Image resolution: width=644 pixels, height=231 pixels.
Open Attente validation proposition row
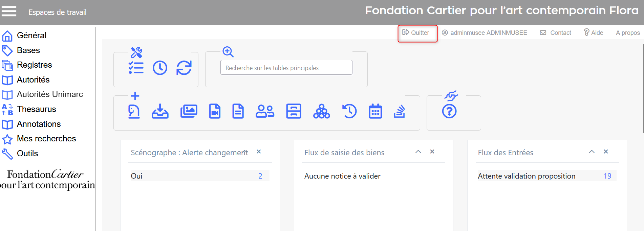coord(547,176)
